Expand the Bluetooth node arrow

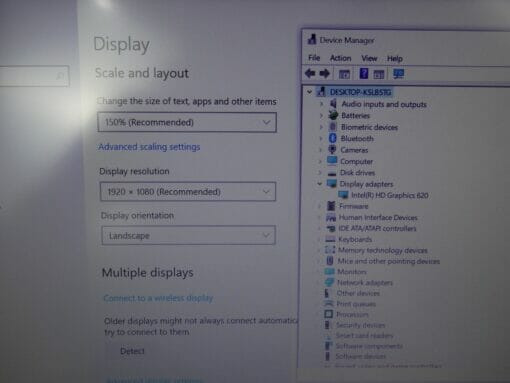321,138
